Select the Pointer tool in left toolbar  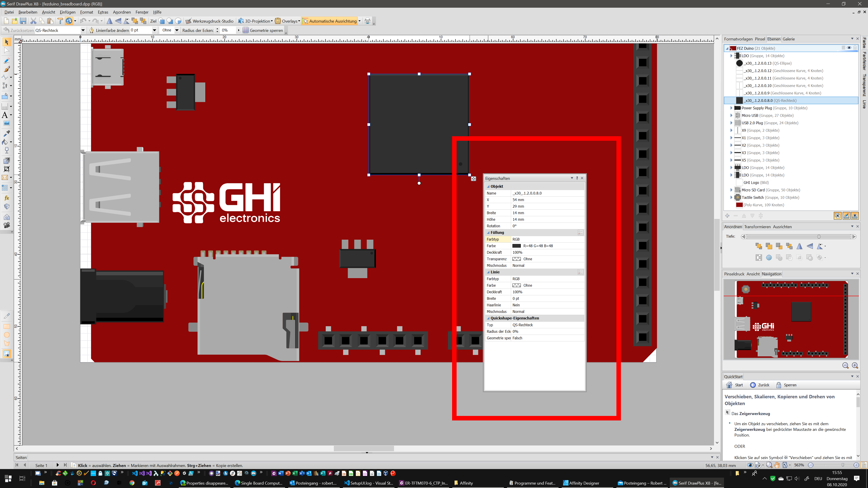click(x=6, y=42)
